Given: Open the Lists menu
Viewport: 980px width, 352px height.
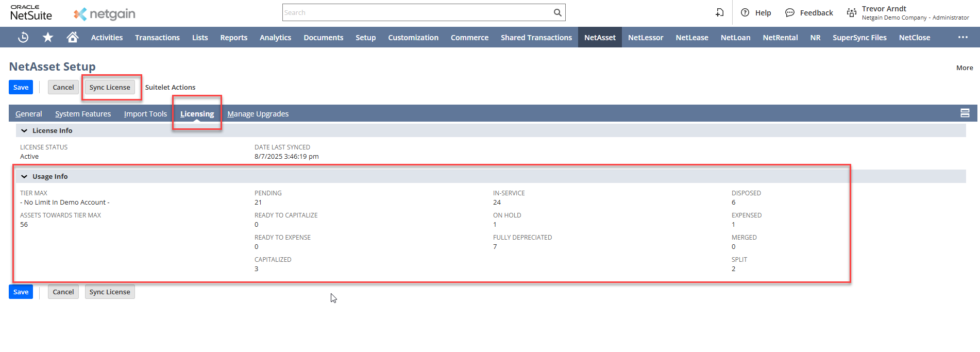Looking at the screenshot, I should 200,37.
